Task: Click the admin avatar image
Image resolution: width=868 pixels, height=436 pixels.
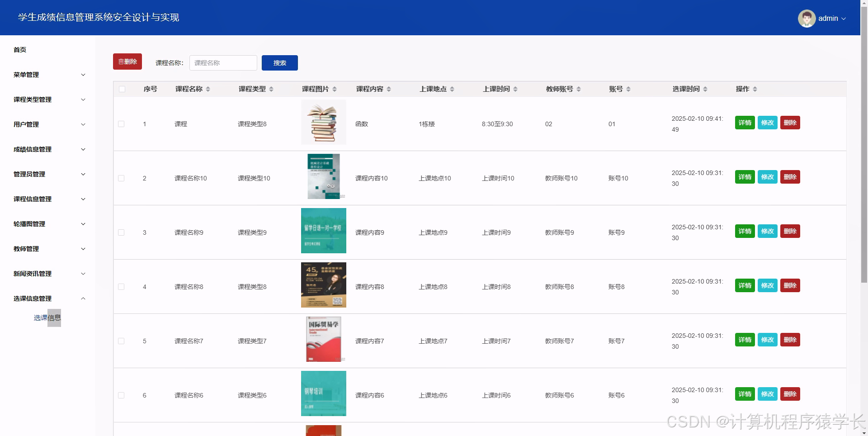Action: tap(807, 18)
